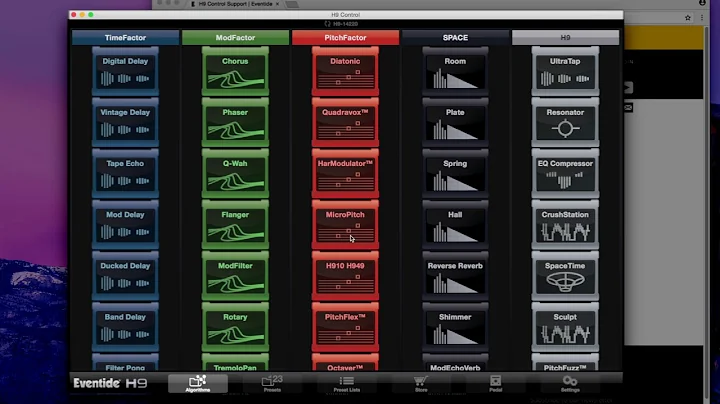The image size is (720, 404).
Task: Select the partially visible ModEchoVerb tile
Action: point(455,363)
